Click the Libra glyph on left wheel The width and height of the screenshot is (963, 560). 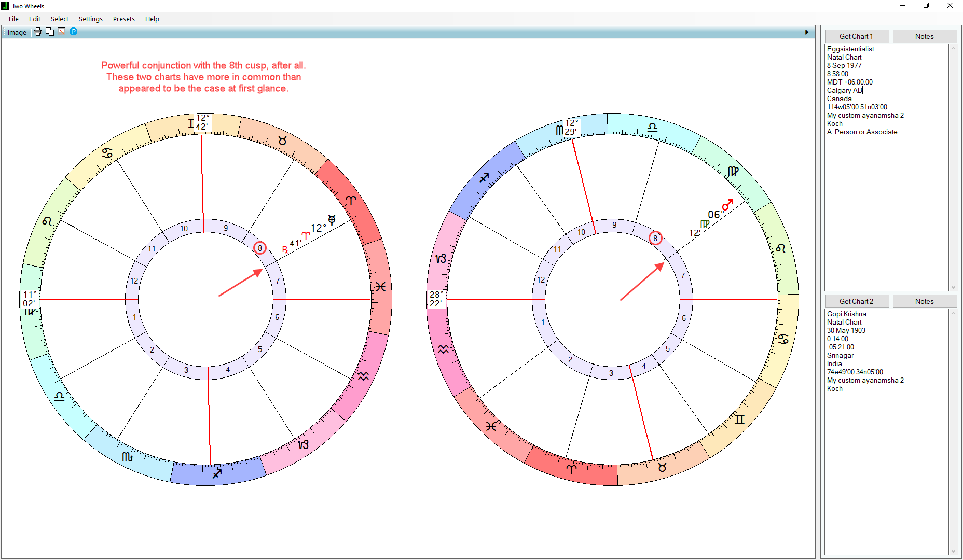(59, 397)
